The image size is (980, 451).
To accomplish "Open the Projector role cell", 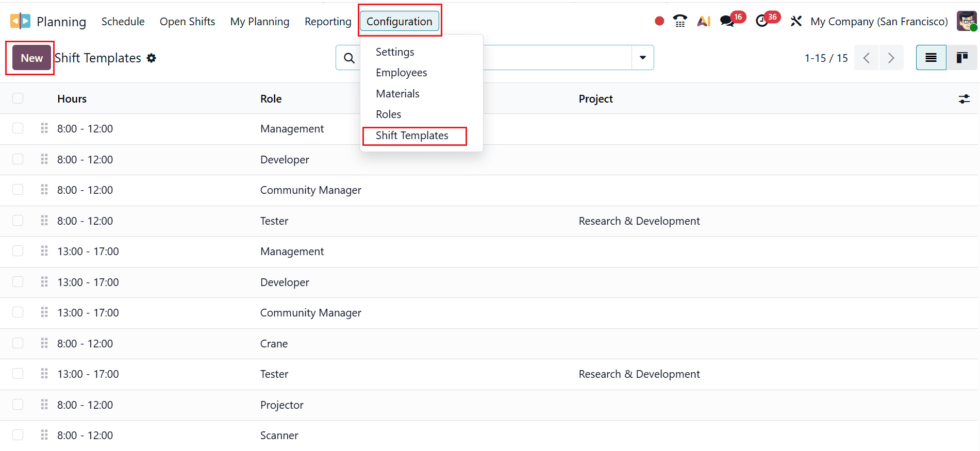I will [281, 405].
